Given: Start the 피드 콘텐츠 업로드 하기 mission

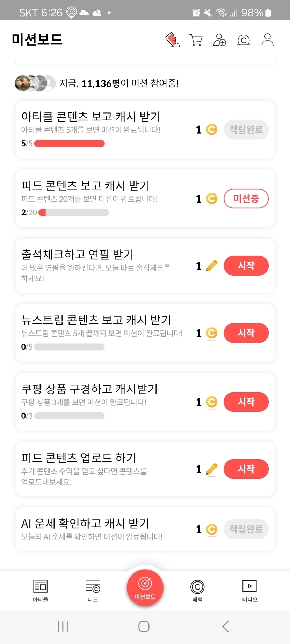Looking at the screenshot, I should tap(246, 469).
